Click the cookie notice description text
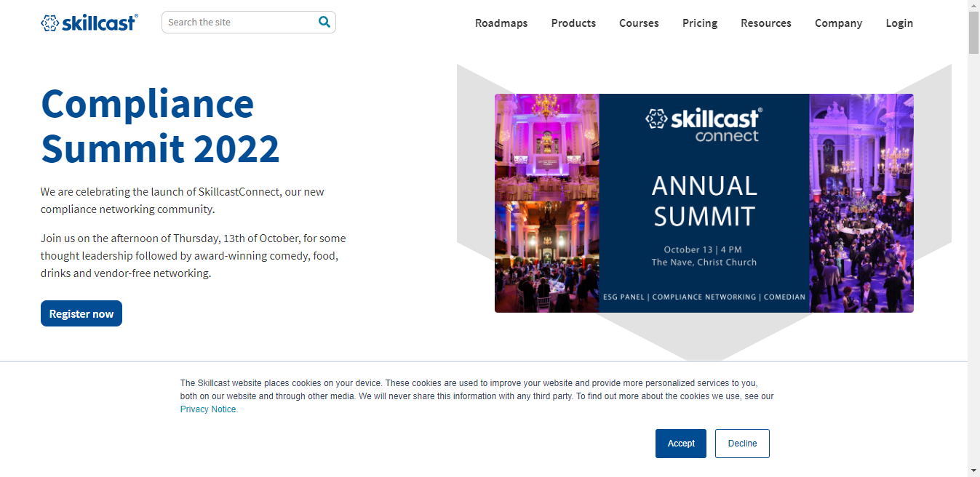Viewport: 980px width, 477px height. (477, 396)
